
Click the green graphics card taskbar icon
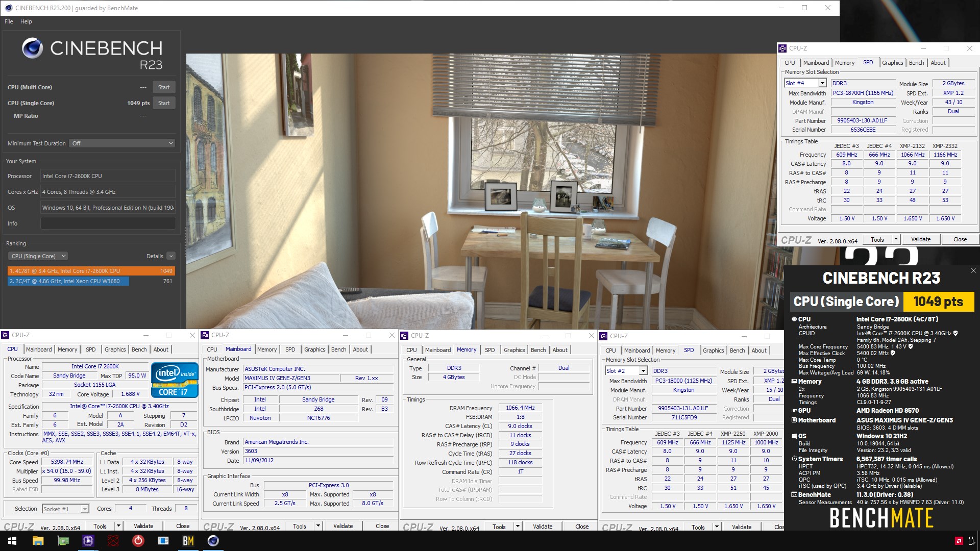(x=63, y=541)
